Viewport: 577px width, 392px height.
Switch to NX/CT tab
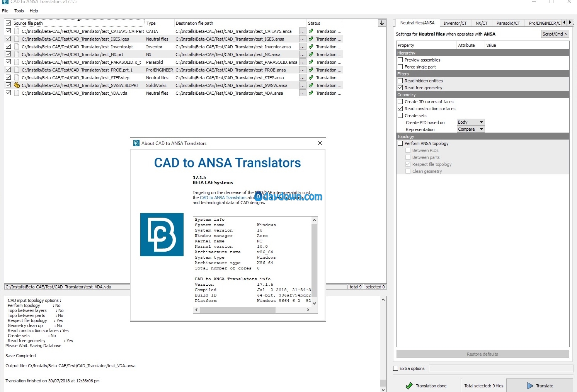coord(481,23)
